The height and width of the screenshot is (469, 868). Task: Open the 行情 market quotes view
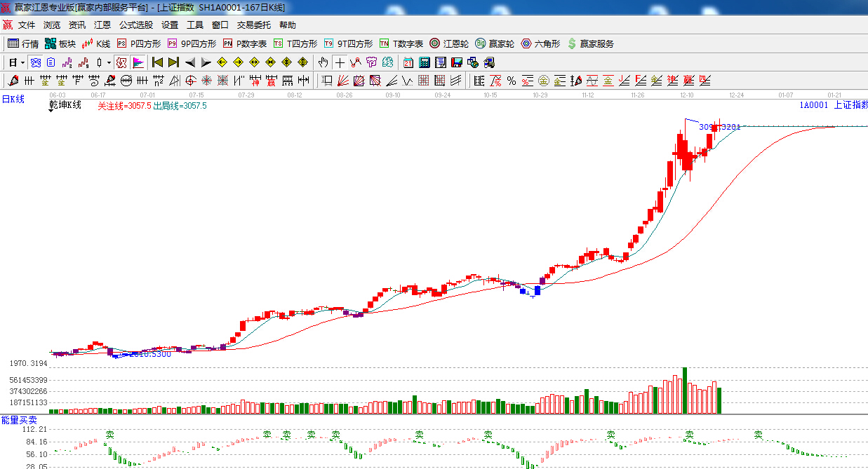23,43
